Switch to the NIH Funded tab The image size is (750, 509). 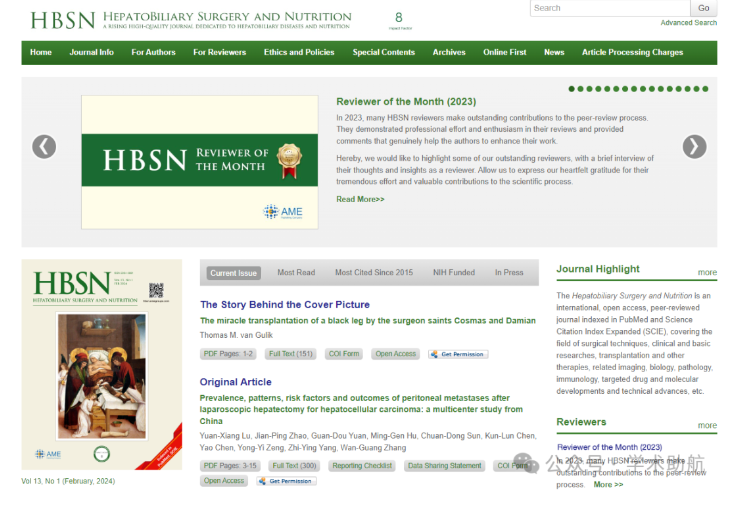pos(454,272)
